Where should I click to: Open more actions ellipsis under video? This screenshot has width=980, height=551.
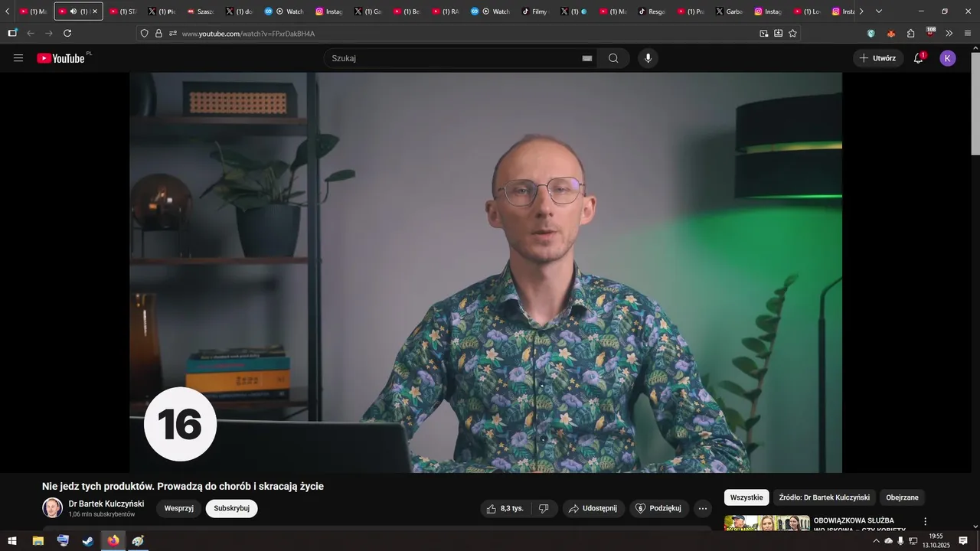point(703,508)
